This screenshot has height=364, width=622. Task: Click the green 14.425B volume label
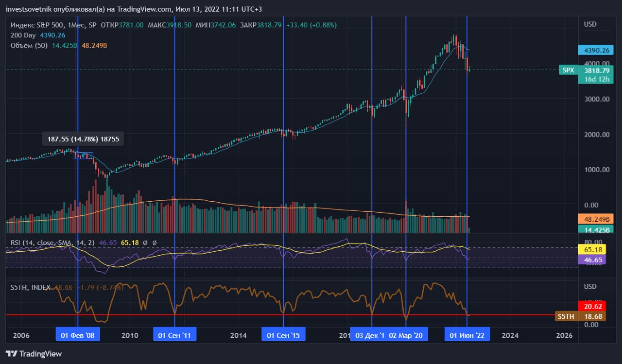[596, 229]
